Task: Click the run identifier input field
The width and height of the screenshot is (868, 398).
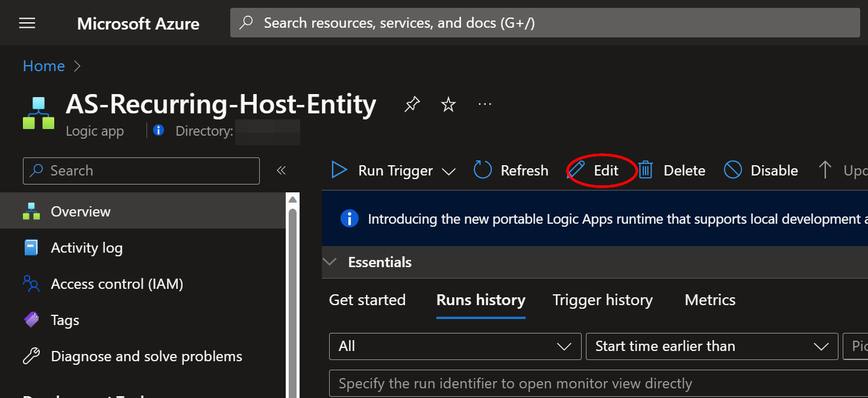Action: coord(599,384)
